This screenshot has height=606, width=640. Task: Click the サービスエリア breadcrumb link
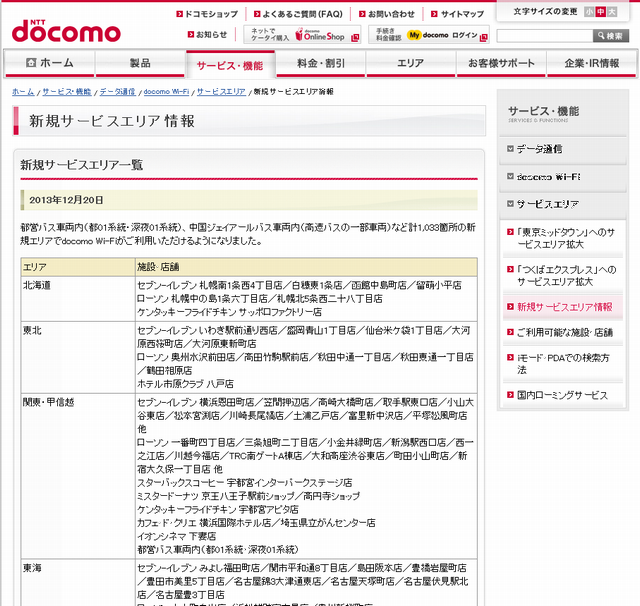tap(221, 92)
